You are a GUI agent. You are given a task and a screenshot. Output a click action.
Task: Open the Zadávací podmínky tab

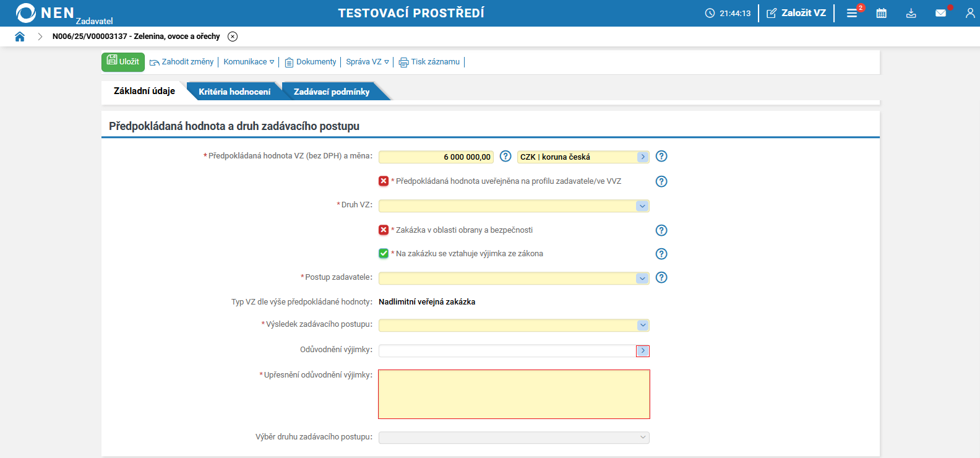pos(332,92)
